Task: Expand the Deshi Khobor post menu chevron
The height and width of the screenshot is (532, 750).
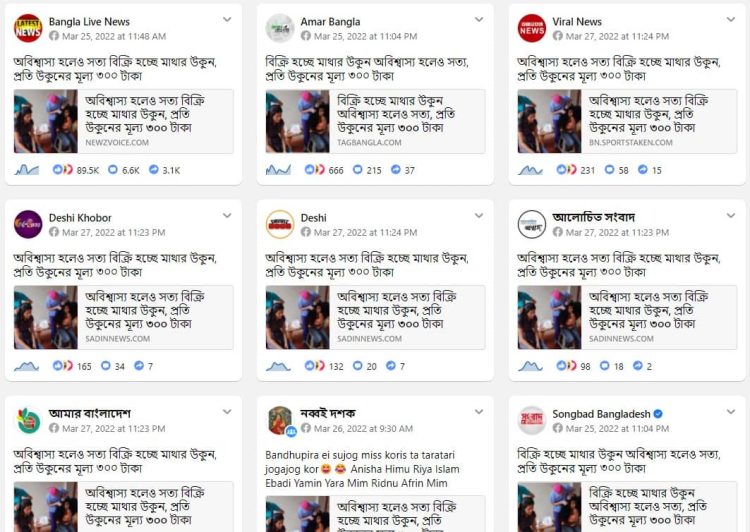Action: click(227, 216)
